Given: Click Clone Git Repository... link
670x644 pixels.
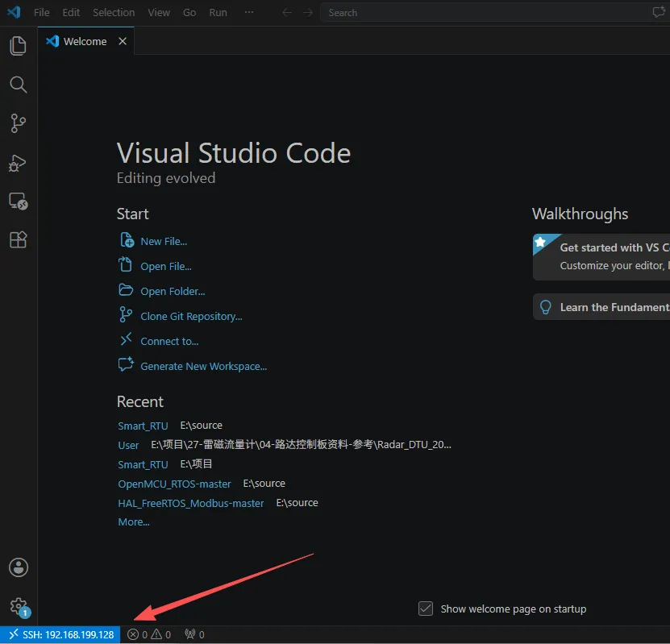Looking at the screenshot, I should point(191,317).
